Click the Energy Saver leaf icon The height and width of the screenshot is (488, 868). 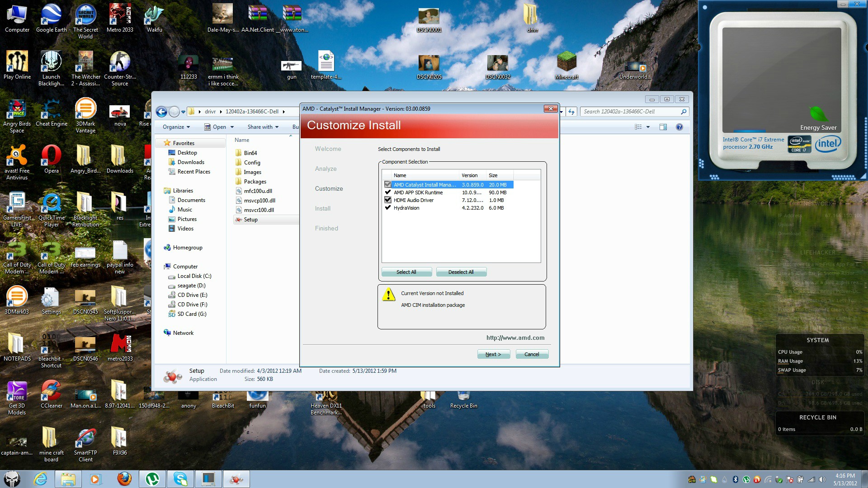pos(818,114)
